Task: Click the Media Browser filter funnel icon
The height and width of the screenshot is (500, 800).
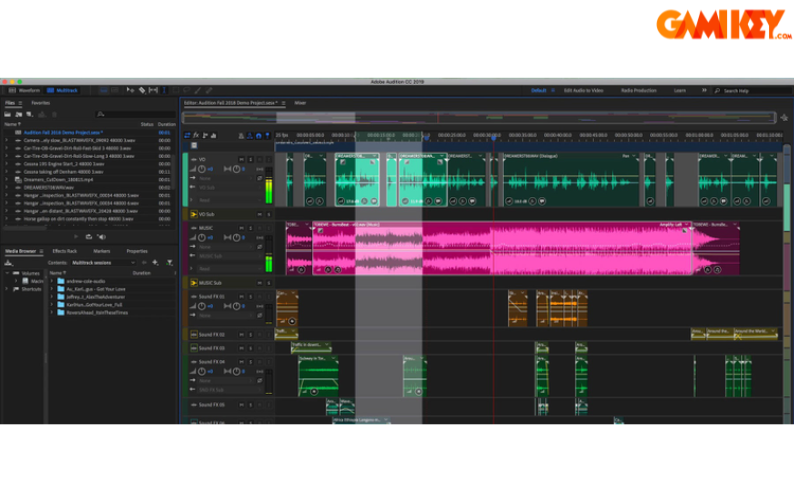Action: click(169, 263)
